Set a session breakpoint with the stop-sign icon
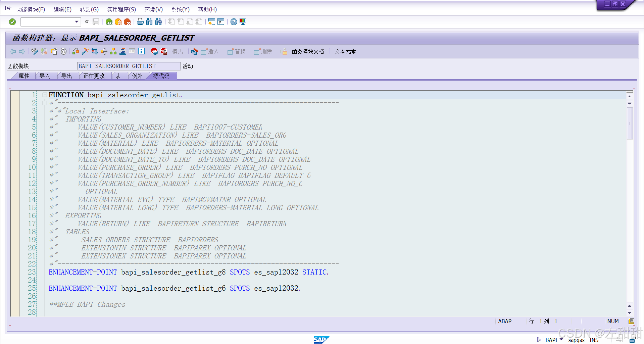Viewport: 644px width, 344px height. [x=154, y=51]
